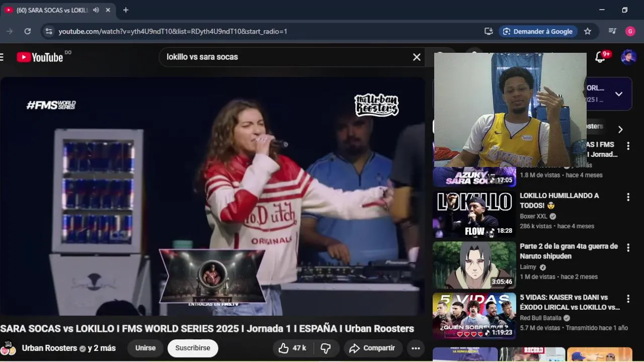Open options menu for 5 VIDAS video
The width and height of the screenshot is (644, 362).
628,299
